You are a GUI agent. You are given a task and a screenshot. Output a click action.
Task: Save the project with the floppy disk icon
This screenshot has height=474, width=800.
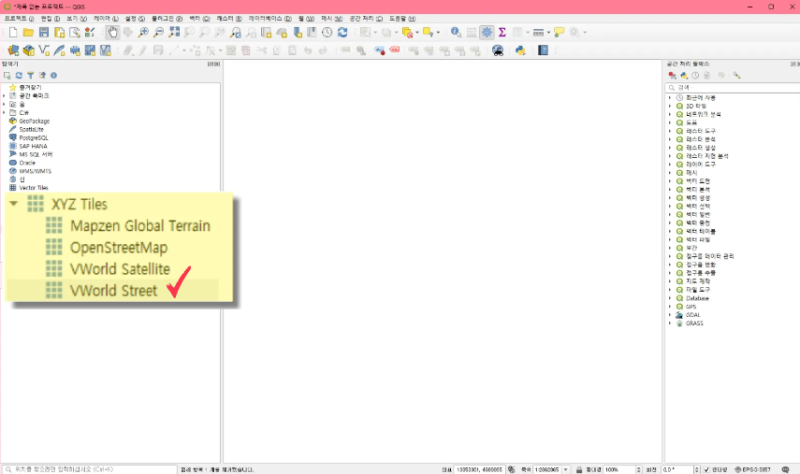click(x=44, y=32)
